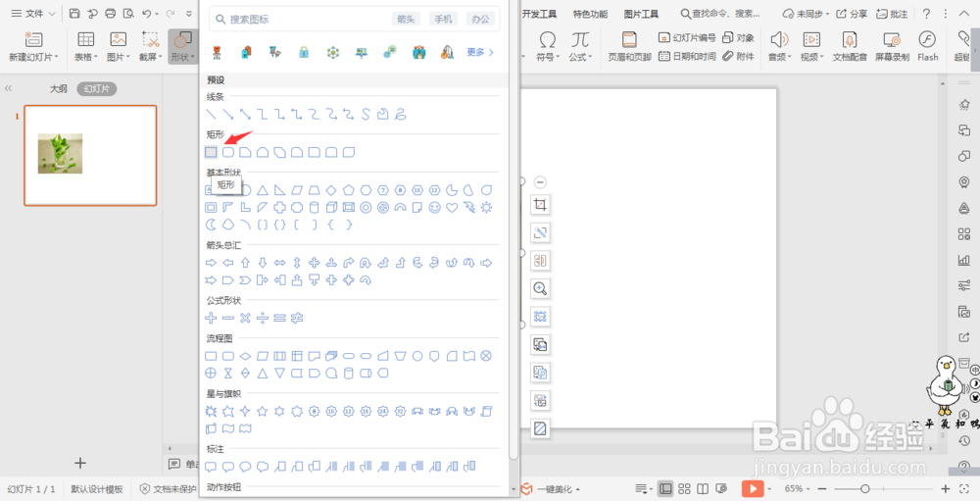Click the zoom magnifier in floating toolbar
The image size is (980, 501).
[x=540, y=288]
